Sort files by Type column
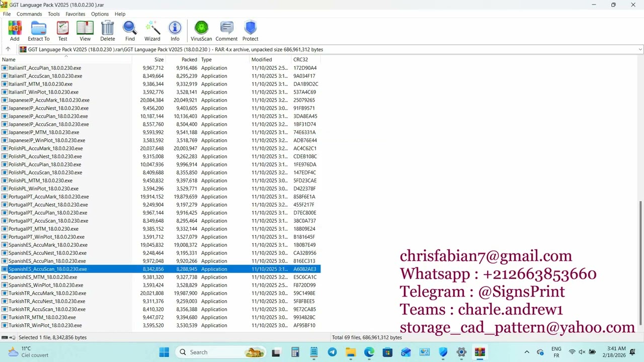 (225, 59)
